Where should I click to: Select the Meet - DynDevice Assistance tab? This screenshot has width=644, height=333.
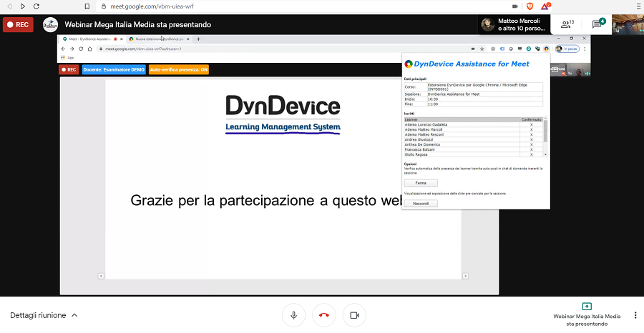click(90, 39)
